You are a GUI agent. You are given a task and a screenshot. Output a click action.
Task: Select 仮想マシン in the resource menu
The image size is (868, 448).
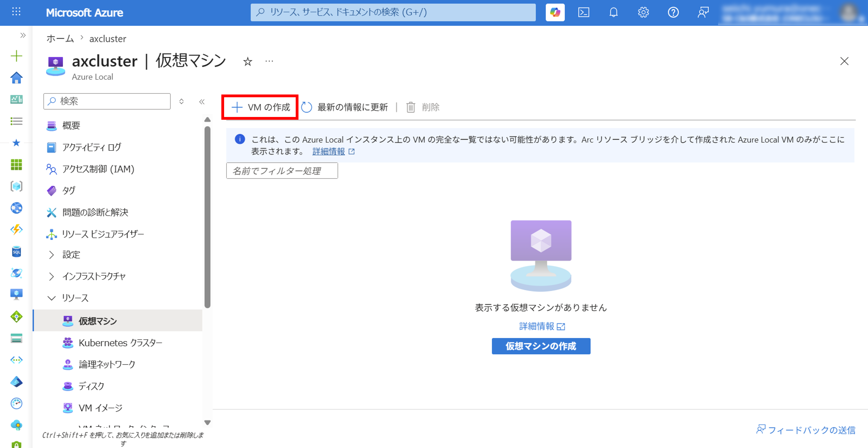point(118,321)
